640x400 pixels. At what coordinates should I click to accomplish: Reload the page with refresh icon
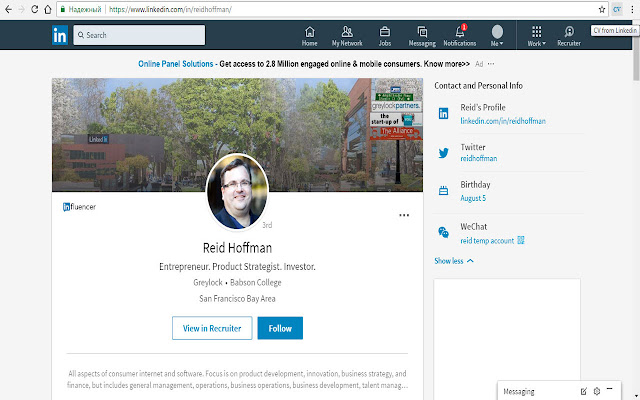[x=35, y=9]
